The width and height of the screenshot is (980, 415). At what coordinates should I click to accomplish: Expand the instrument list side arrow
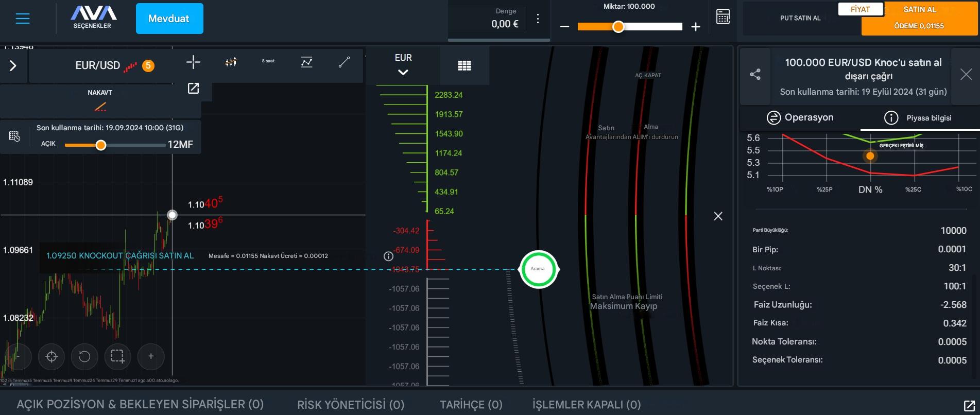click(13, 66)
